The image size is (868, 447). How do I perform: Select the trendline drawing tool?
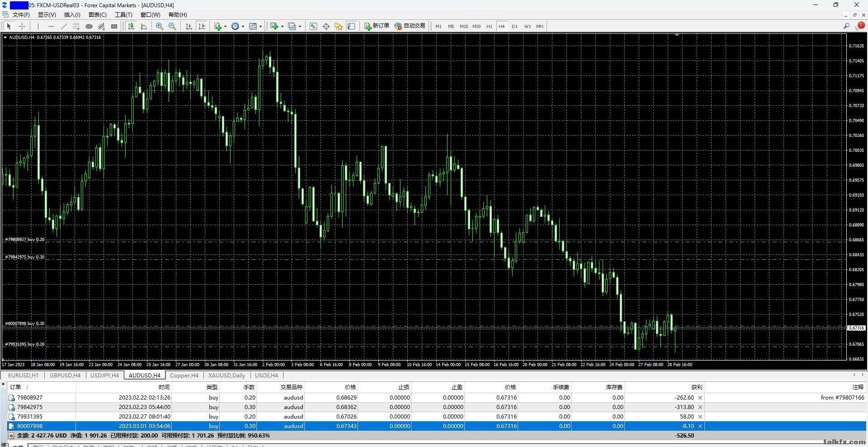[x=64, y=26]
